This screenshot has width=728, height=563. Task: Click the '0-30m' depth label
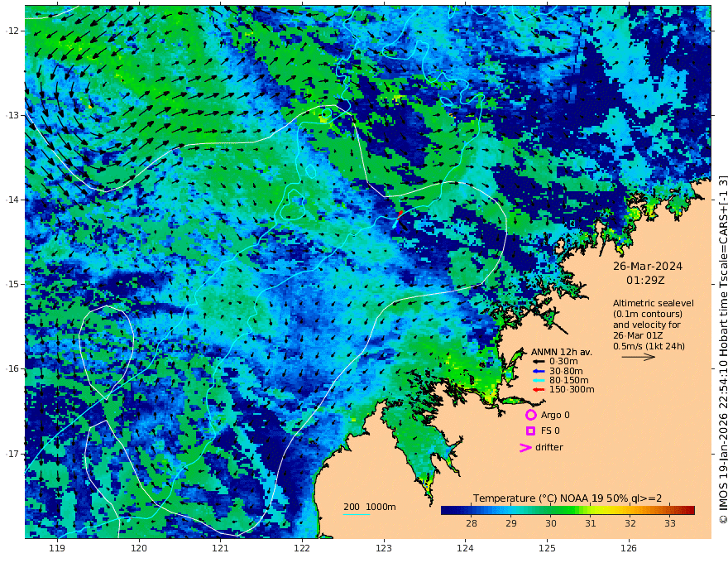(563, 362)
